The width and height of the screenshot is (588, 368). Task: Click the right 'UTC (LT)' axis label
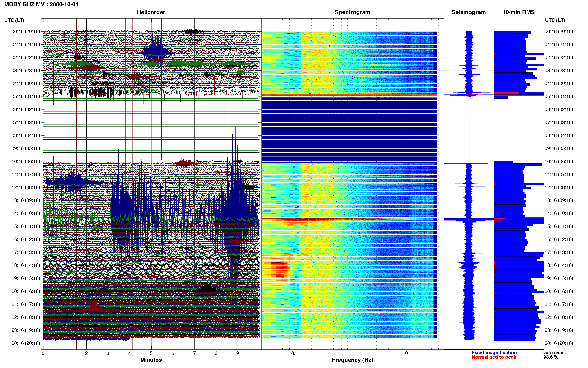tap(555, 20)
